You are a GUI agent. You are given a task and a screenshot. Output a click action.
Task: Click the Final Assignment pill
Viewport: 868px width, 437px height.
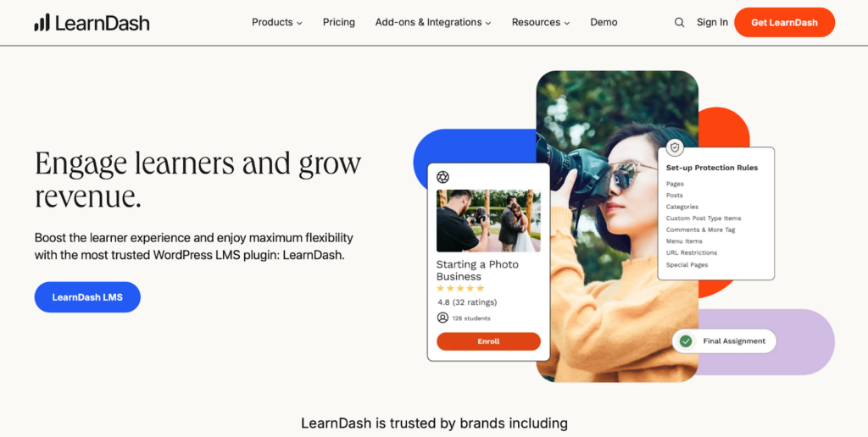[x=724, y=341]
